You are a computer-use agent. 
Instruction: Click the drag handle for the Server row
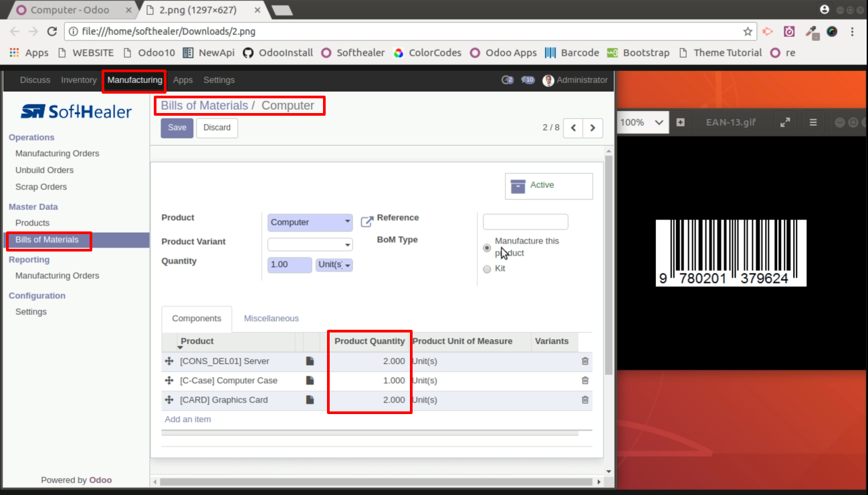(x=169, y=361)
